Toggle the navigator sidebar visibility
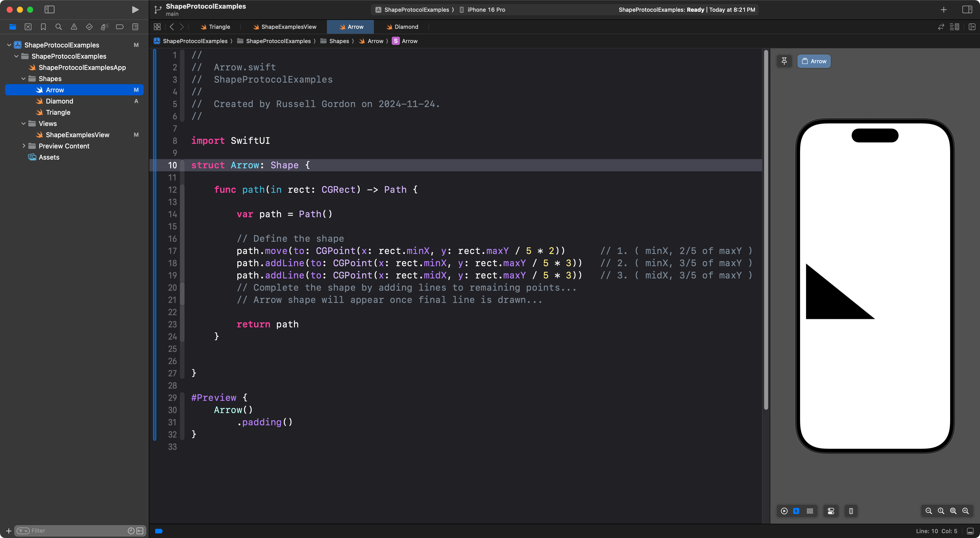 pos(50,9)
